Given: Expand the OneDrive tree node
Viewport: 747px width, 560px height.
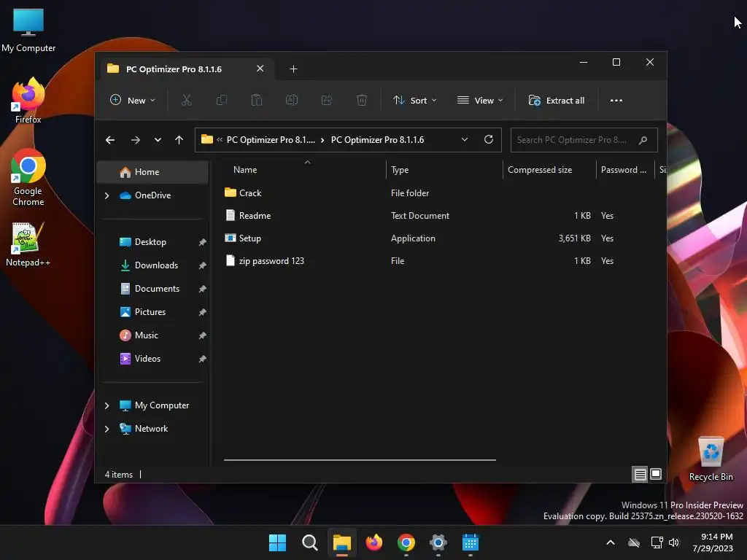Looking at the screenshot, I should [x=107, y=195].
